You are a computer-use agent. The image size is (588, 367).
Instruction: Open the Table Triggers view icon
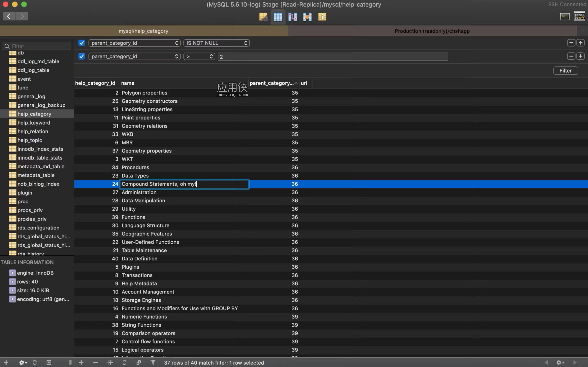click(307, 17)
